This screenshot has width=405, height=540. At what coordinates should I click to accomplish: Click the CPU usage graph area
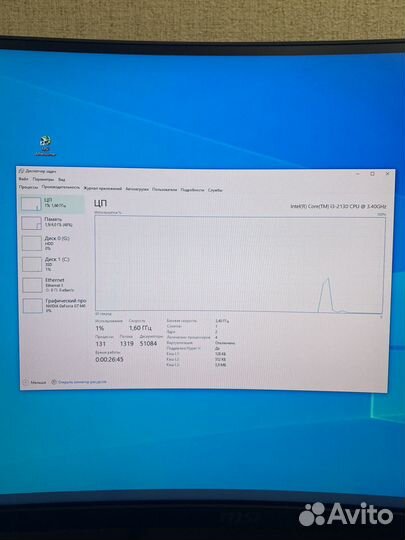[239, 264]
